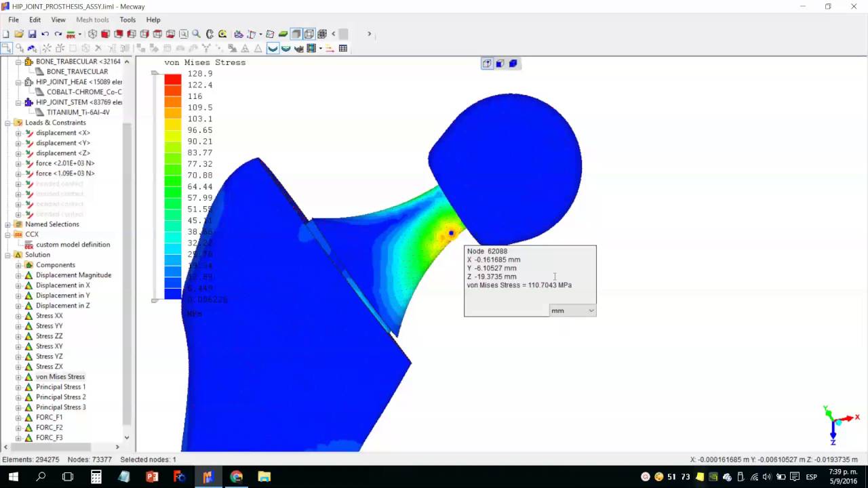
Task: Select custom model definition item
Action: pyautogui.click(x=73, y=245)
